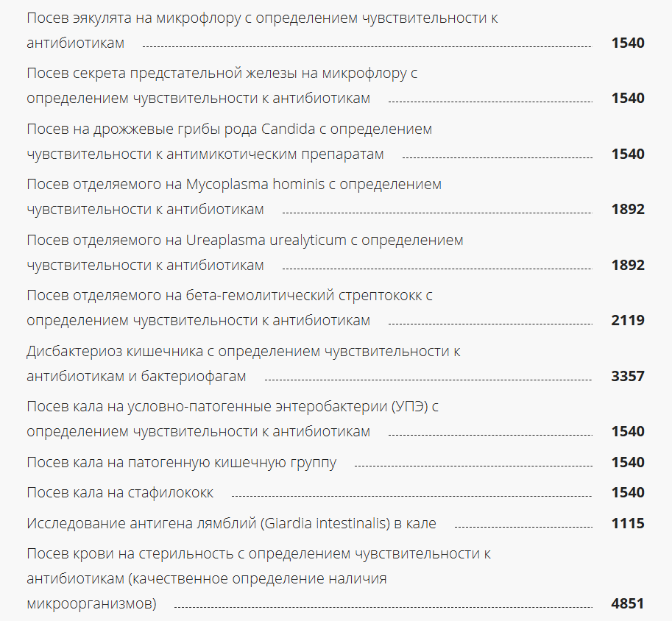This screenshot has height=621, width=672.
Task: Open the beta-hemolytic streptococcus culture item
Action: coord(229,296)
